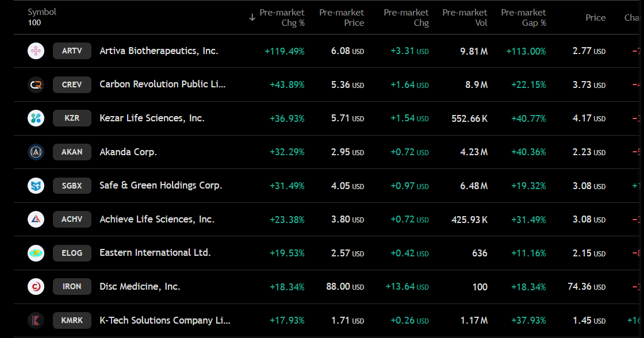
Task: Click the Kezar Life Sciences logo icon
Action: (x=36, y=118)
